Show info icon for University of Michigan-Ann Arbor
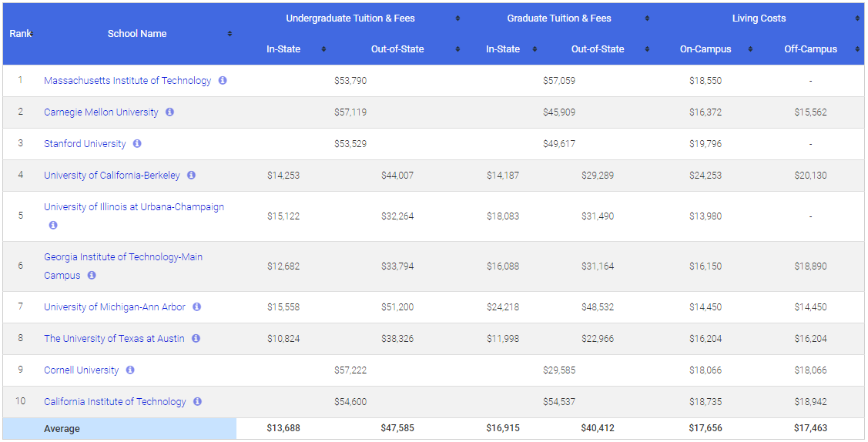The width and height of the screenshot is (868, 442). [197, 306]
